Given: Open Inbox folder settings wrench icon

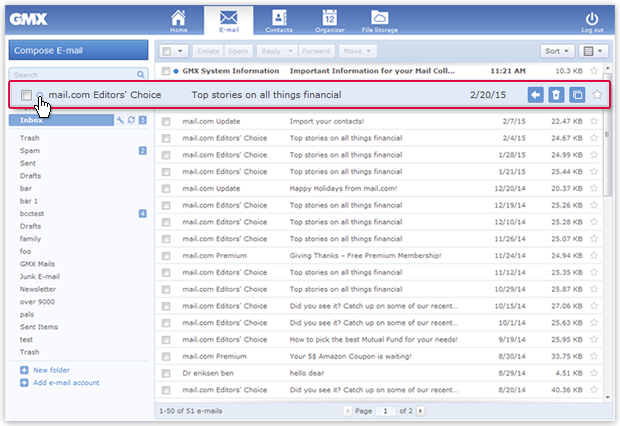Looking at the screenshot, I should coord(120,120).
